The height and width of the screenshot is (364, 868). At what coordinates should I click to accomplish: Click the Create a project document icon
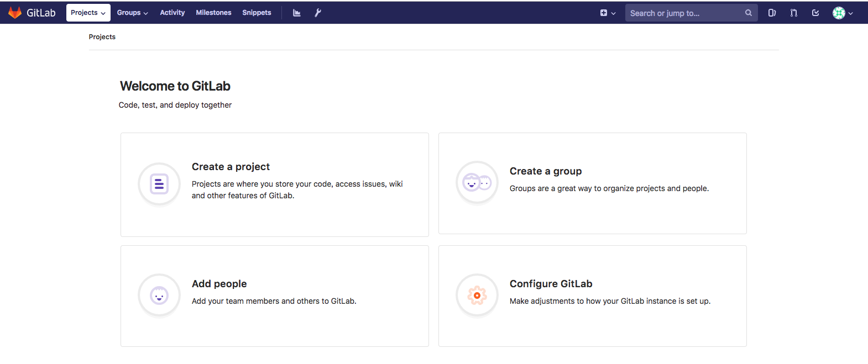[159, 184]
